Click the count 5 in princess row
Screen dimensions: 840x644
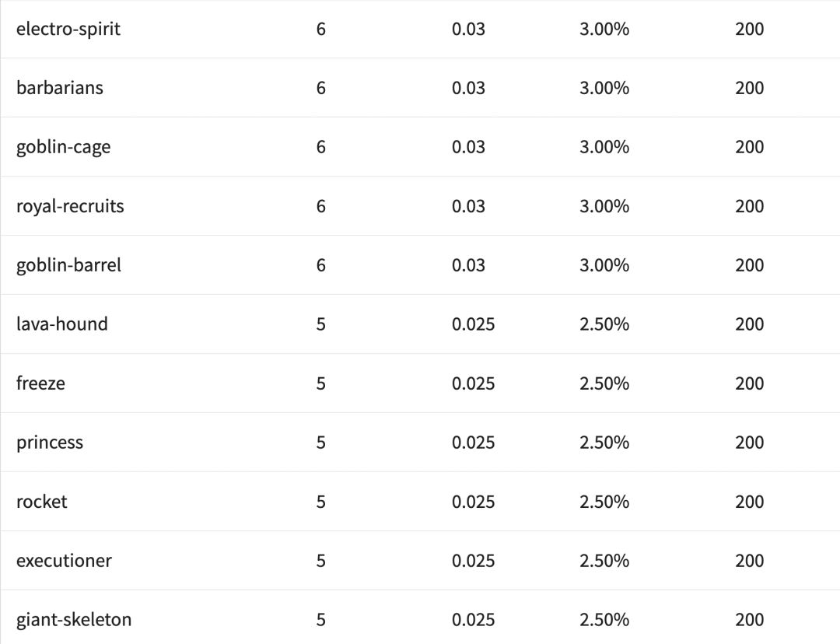pyautogui.click(x=321, y=443)
